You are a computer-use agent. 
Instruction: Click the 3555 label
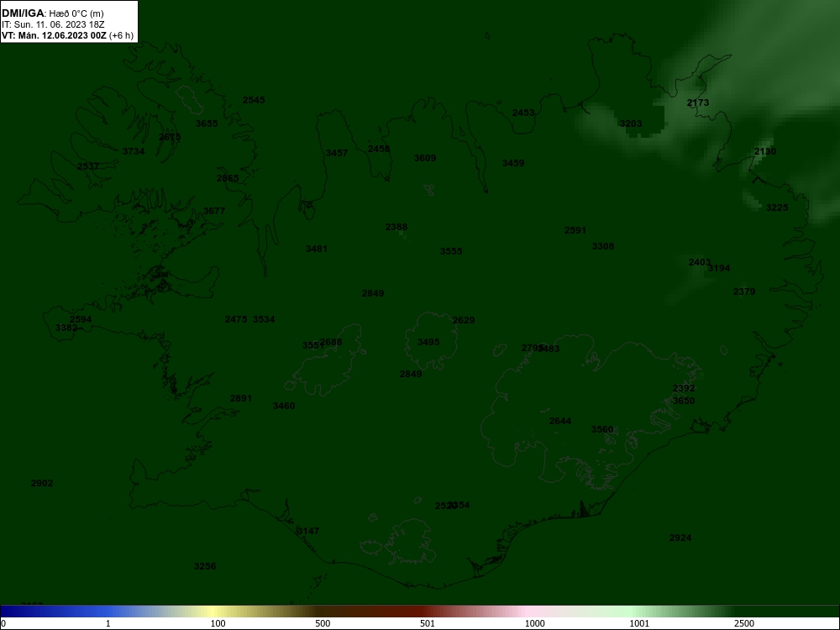[x=451, y=251]
